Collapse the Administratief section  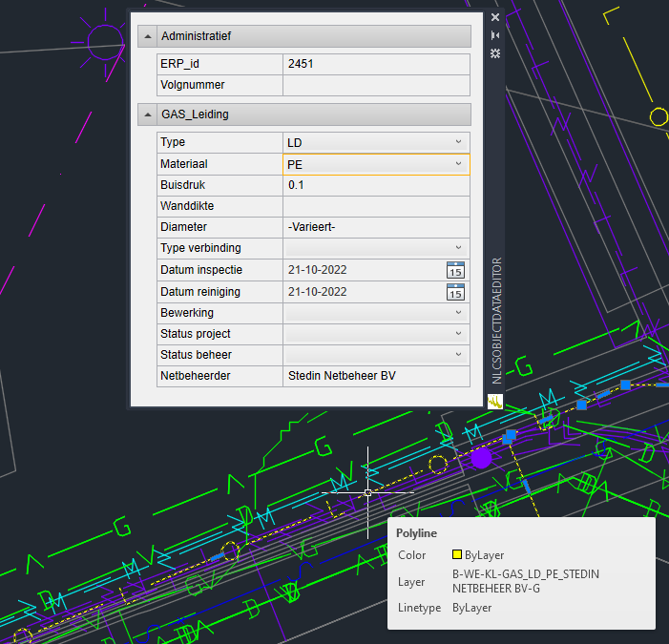click(148, 36)
